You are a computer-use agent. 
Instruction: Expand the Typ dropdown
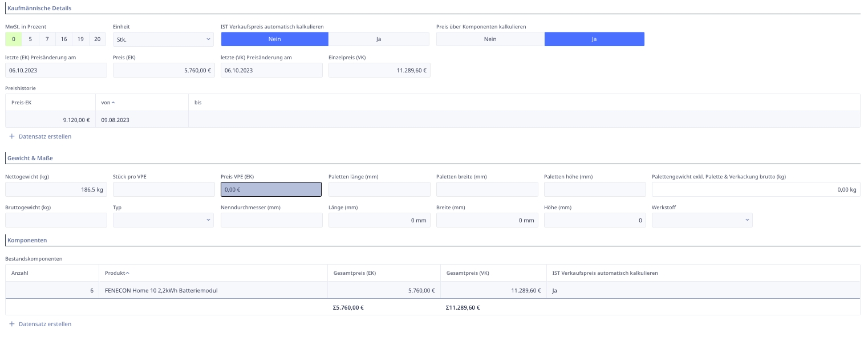(x=163, y=220)
